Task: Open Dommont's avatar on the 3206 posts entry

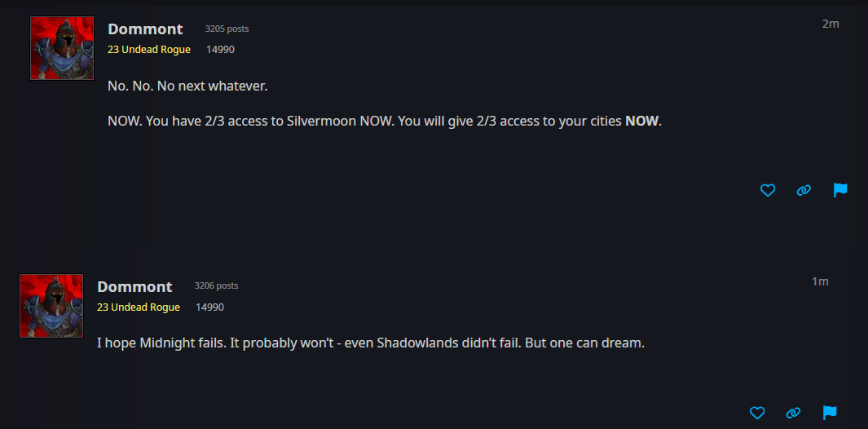Action: point(51,305)
